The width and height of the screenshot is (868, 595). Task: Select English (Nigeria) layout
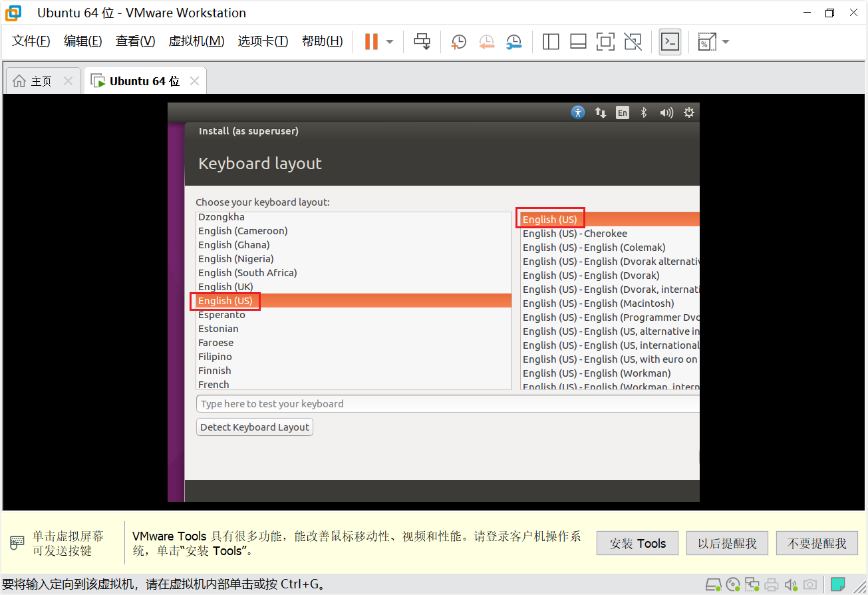tap(354, 259)
